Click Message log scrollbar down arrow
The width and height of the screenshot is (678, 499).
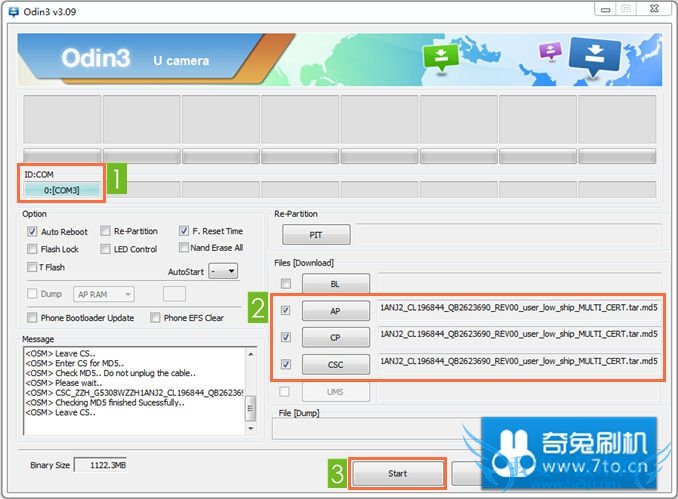coord(251,428)
